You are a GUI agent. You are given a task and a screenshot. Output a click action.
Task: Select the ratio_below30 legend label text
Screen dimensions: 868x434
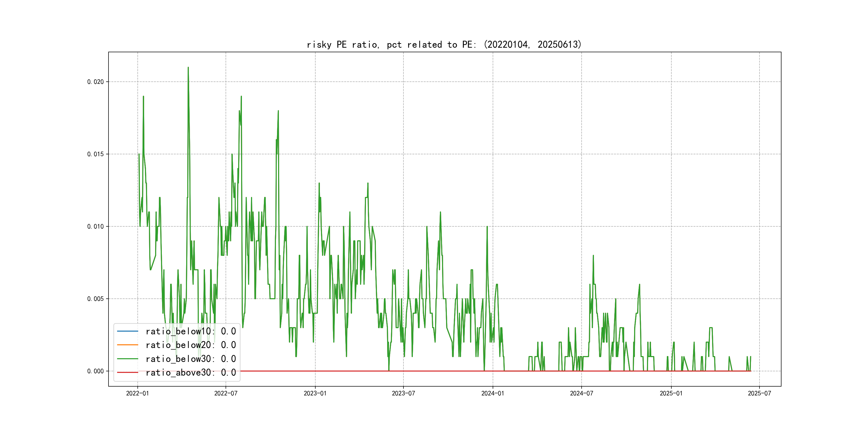coord(190,359)
